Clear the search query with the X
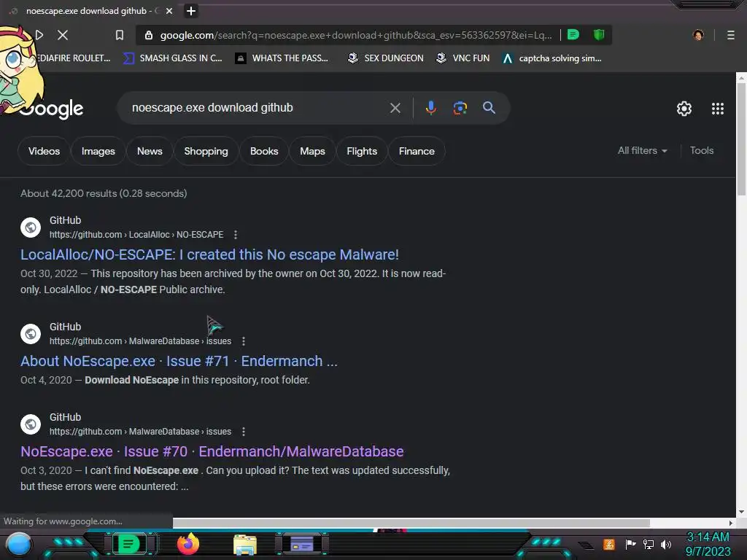The width and height of the screenshot is (747, 560). 395,108
